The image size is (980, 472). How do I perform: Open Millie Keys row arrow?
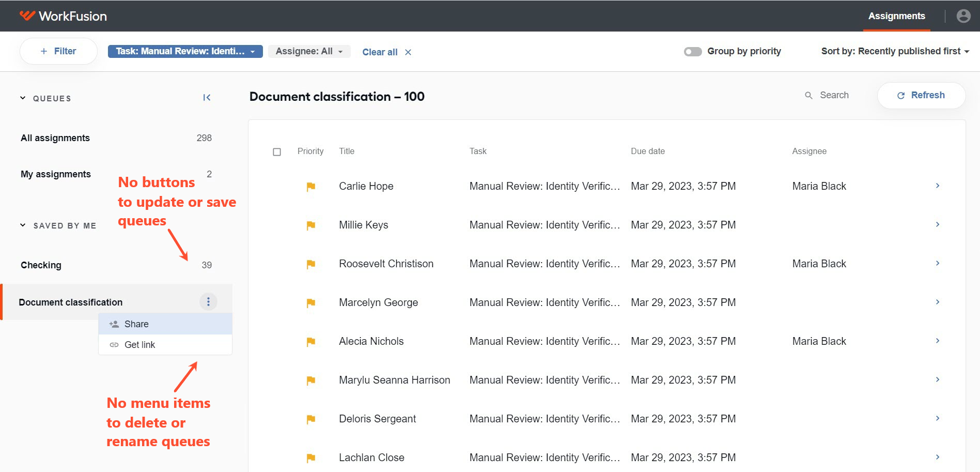(938, 224)
